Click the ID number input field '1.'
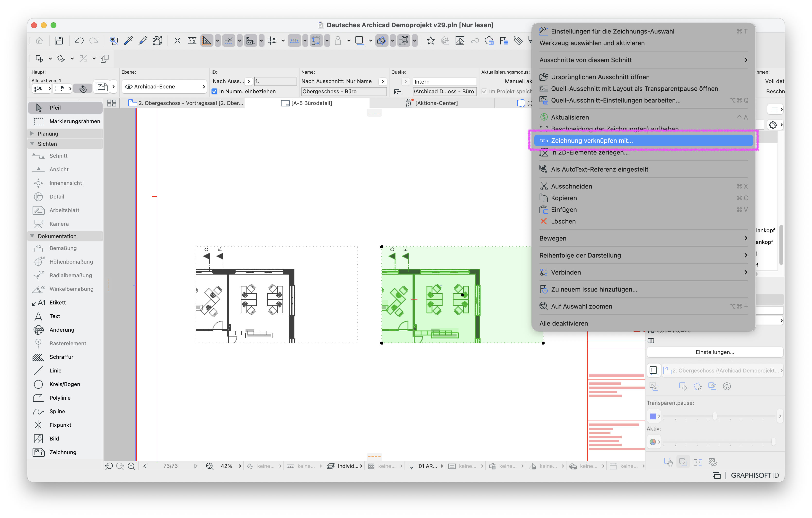 [x=275, y=81]
